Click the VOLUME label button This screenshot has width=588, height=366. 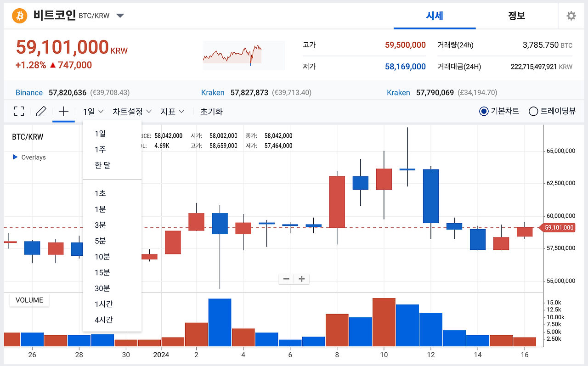pyautogui.click(x=29, y=300)
